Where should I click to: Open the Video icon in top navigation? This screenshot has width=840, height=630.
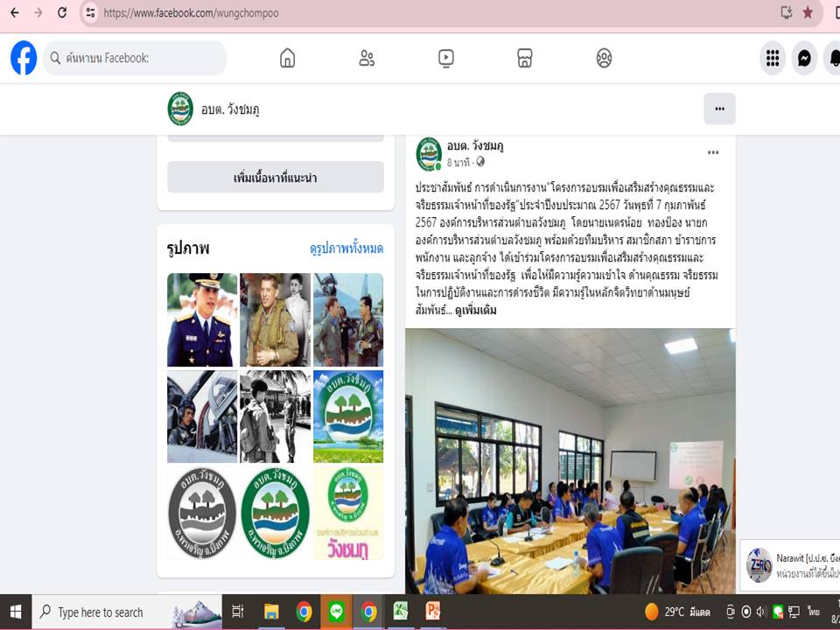coord(445,58)
